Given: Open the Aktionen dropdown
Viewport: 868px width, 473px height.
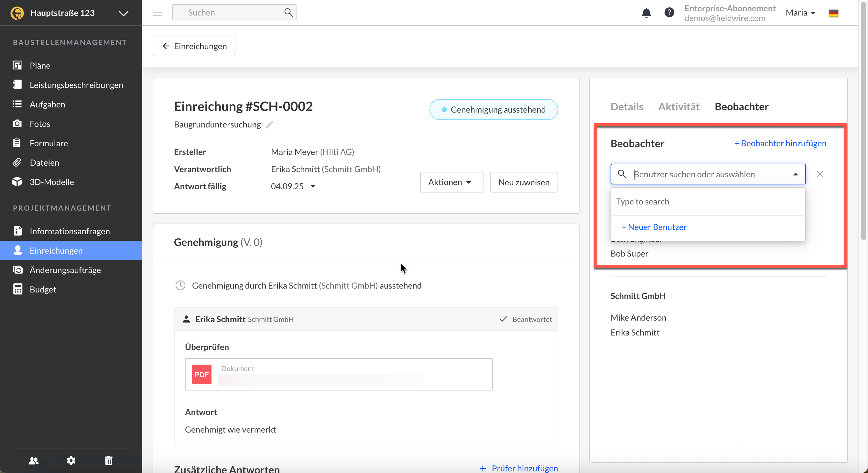Looking at the screenshot, I should coord(451,182).
